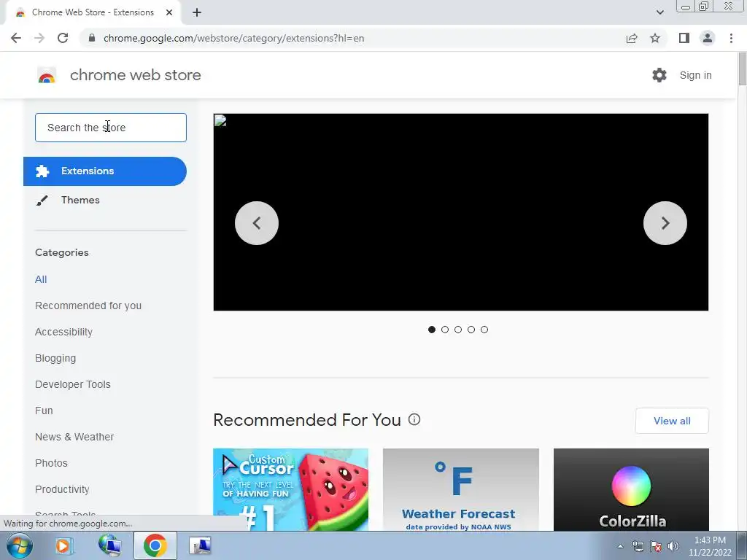Open the Fun category
The image size is (747, 560).
tap(44, 411)
